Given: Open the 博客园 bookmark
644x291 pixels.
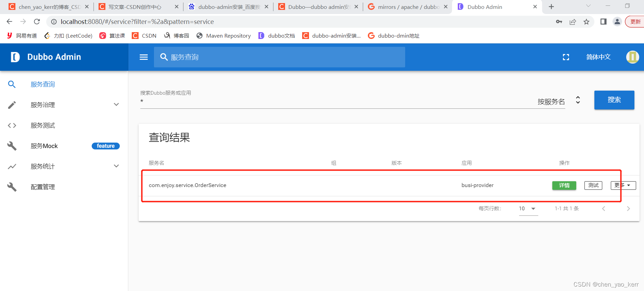Looking at the screenshot, I should point(177,36).
